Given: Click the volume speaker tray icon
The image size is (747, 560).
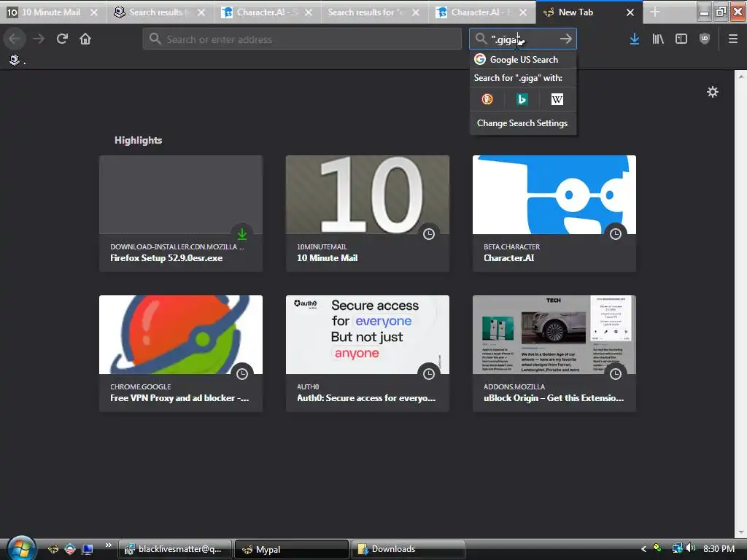Looking at the screenshot, I should (691, 548).
